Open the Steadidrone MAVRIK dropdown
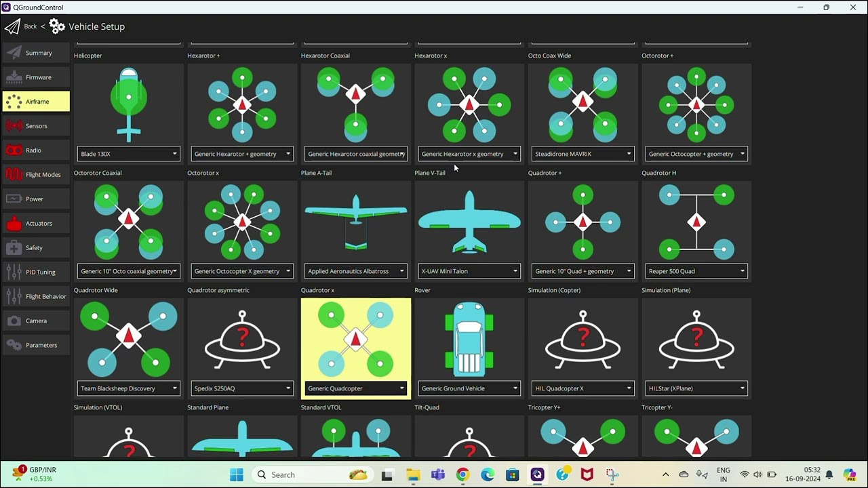This screenshot has height=488, width=868. click(x=583, y=154)
